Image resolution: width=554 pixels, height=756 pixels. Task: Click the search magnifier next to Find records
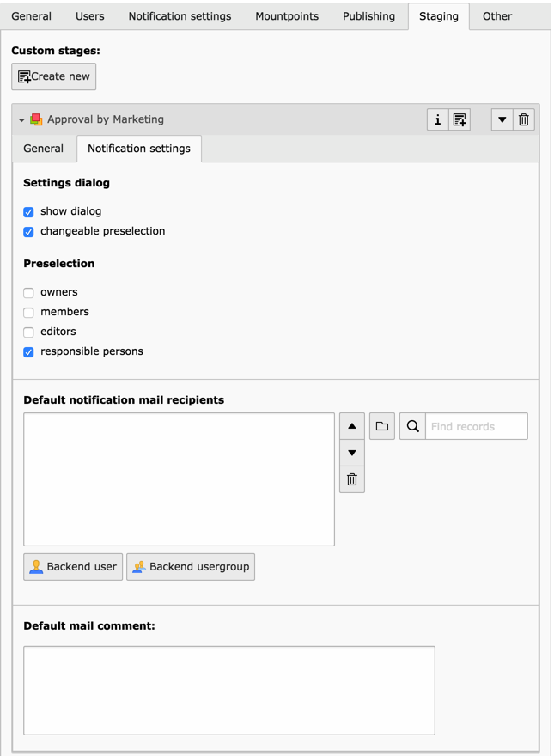[x=411, y=425]
